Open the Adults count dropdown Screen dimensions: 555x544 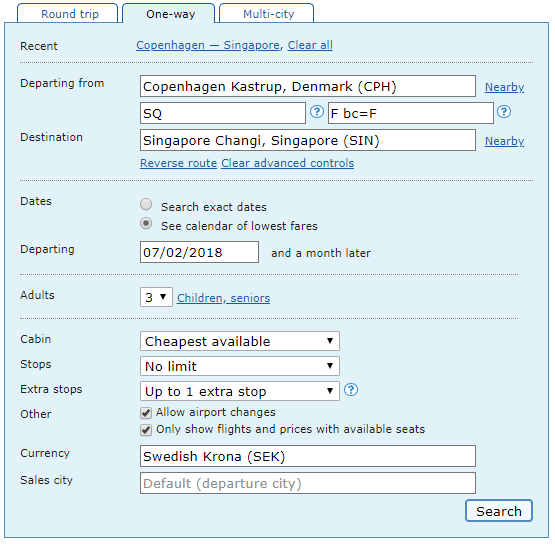pos(156,297)
